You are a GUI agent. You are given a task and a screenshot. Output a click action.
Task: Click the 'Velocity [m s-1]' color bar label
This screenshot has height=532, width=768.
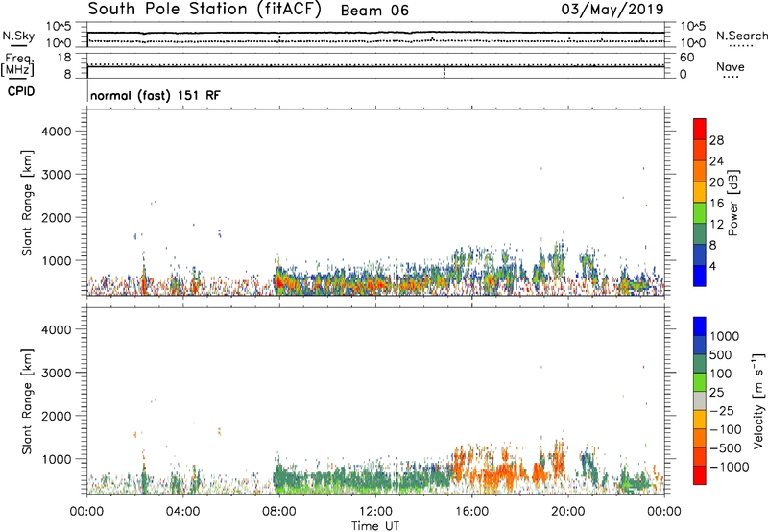coord(758,400)
